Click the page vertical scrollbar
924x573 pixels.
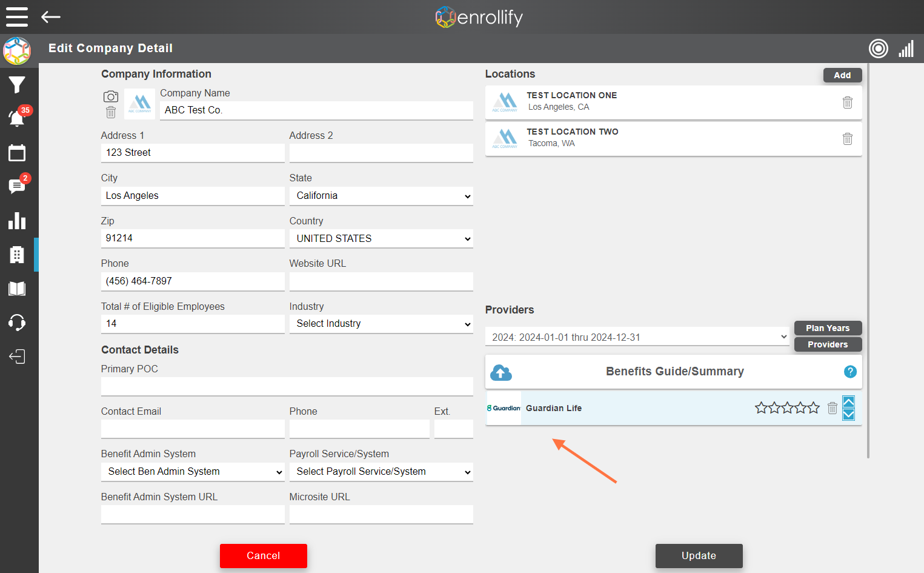click(x=868, y=261)
